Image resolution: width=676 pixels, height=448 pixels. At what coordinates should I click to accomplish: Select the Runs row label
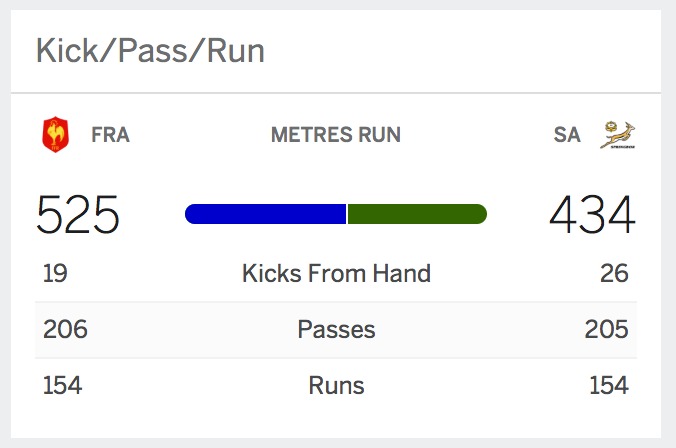pos(336,385)
